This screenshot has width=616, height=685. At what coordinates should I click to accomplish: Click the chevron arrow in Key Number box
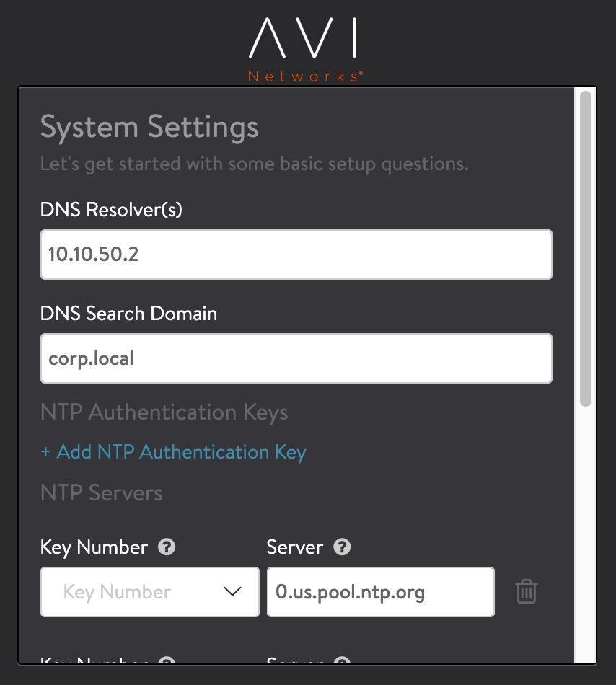[232, 592]
